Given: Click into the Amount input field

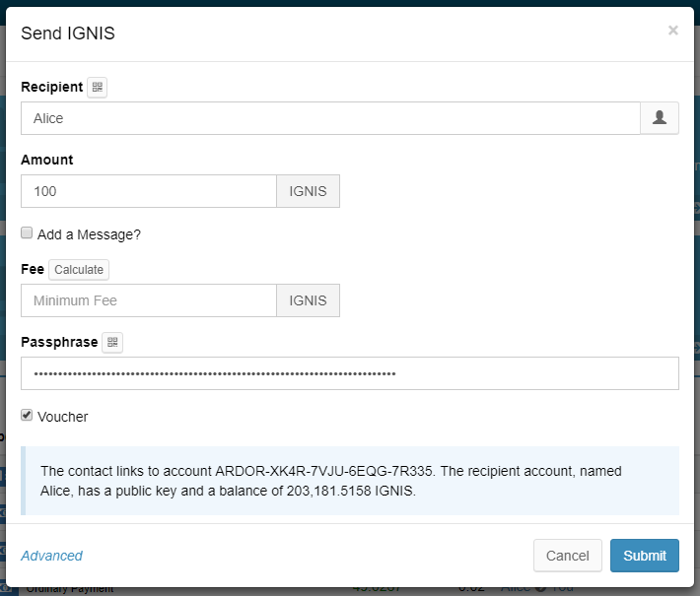Looking at the screenshot, I should [148, 191].
